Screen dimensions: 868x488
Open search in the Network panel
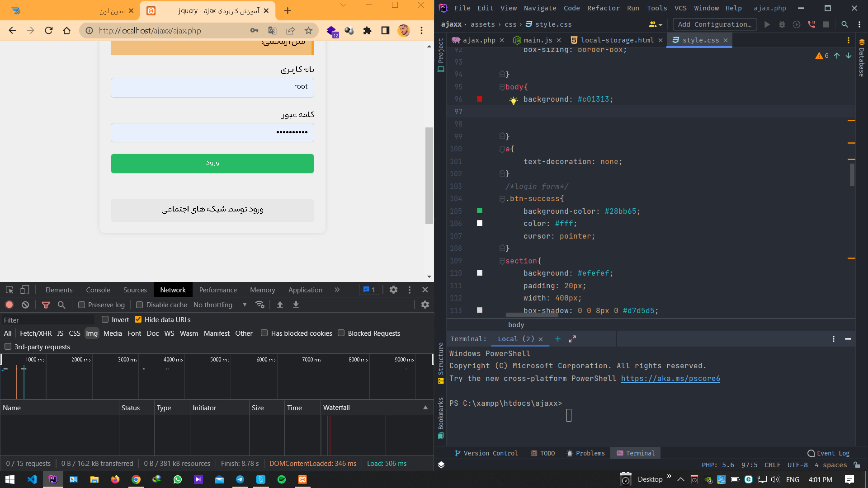coord(61,305)
